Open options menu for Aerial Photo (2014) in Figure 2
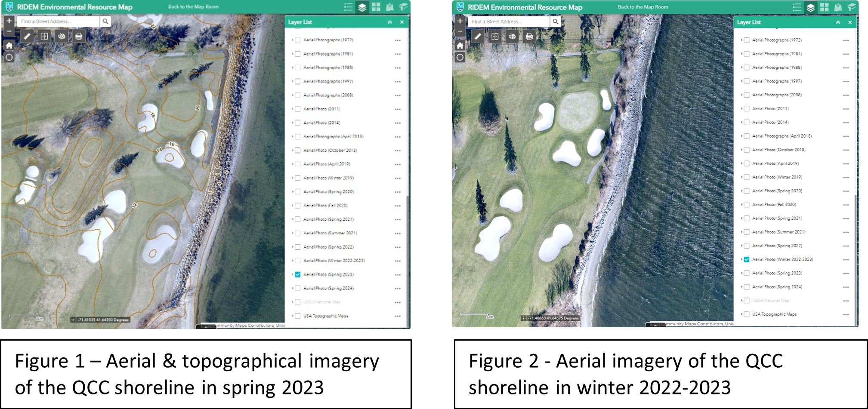Viewport: 868px width, 409px height. 846,123
